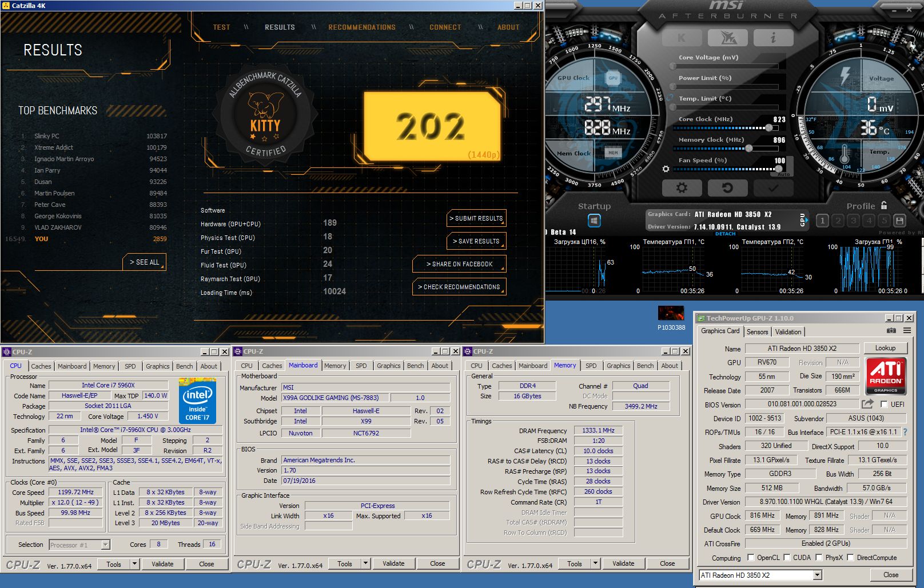Open Afterburner settings with the large gear button

tap(682, 187)
